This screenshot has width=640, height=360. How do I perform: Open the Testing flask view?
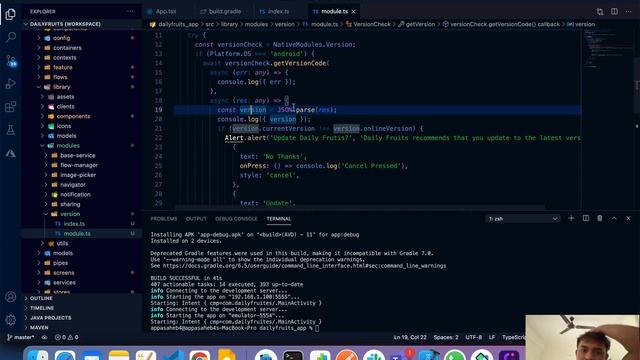(x=11, y=130)
